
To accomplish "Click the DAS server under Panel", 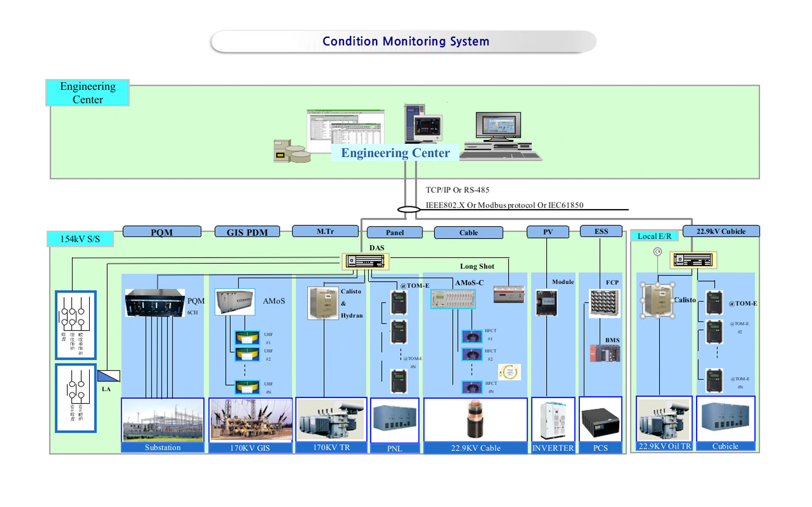I will point(365,261).
